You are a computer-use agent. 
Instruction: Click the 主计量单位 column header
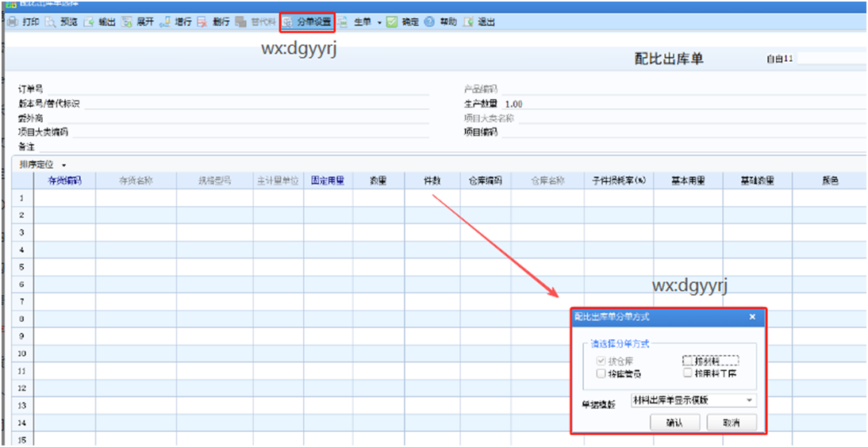tap(278, 181)
